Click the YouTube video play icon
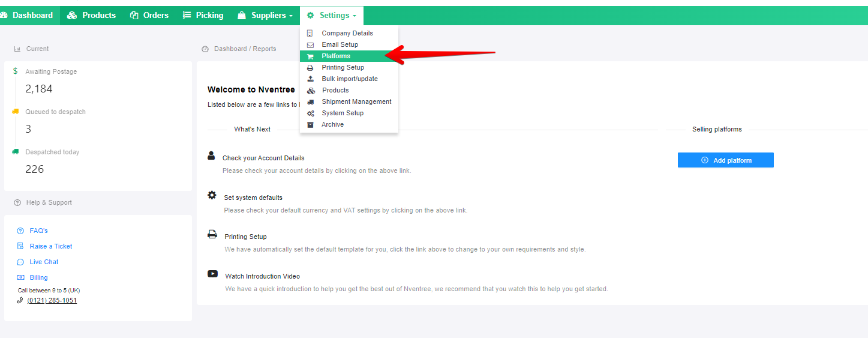 pyautogui.click(x=213, y=274)
